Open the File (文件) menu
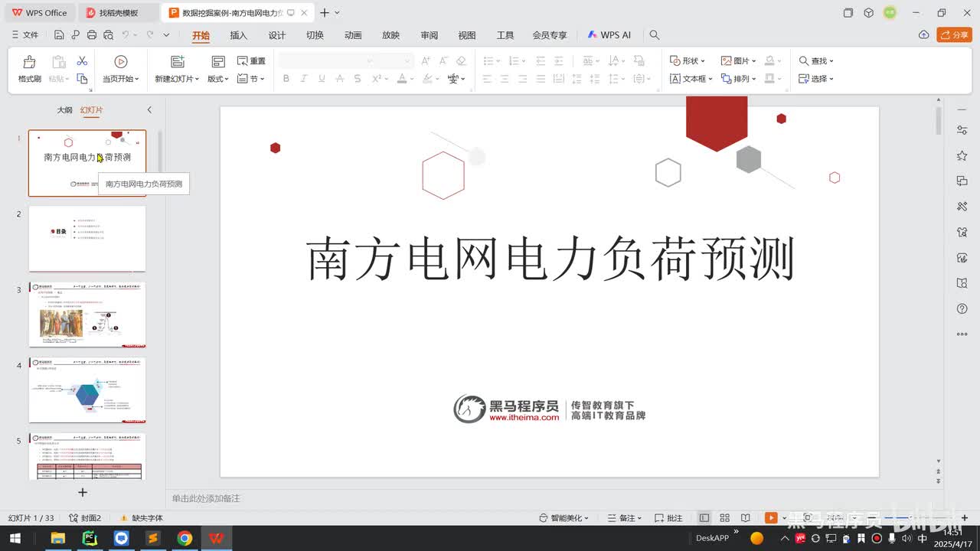980x551 pixels. point(25,35)
